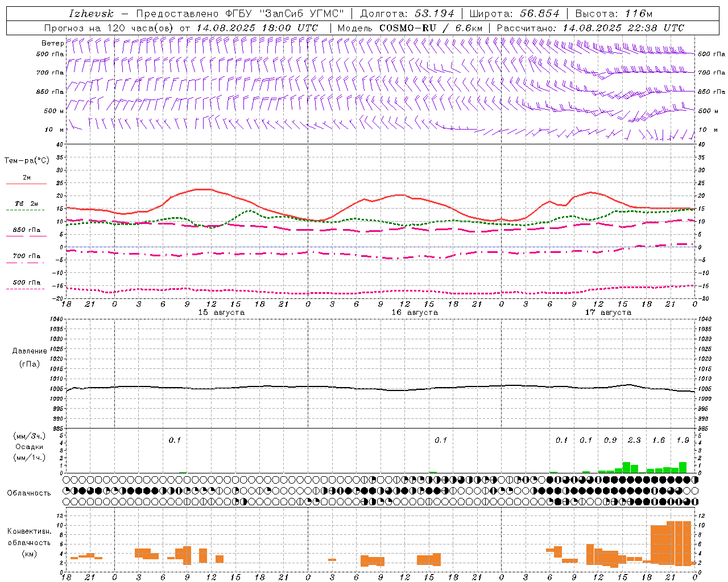Click the Izhevsk station name in header
This screenshot has height=582, width=728.
pyautogui.click(x=92, y=14)
